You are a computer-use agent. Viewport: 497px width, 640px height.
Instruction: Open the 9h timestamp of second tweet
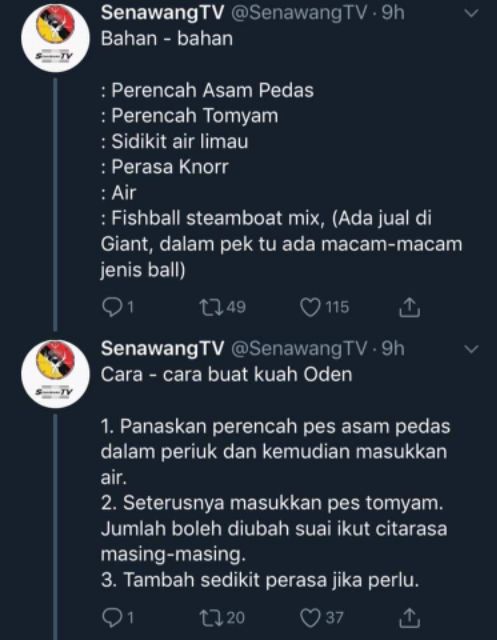pos(393,349)
